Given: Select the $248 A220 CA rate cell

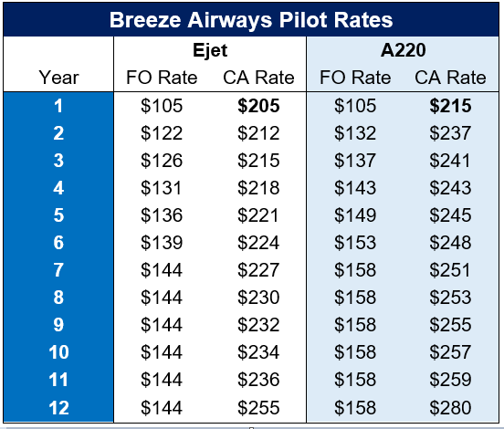Looking at the screenshot, I should pos(450,242).
